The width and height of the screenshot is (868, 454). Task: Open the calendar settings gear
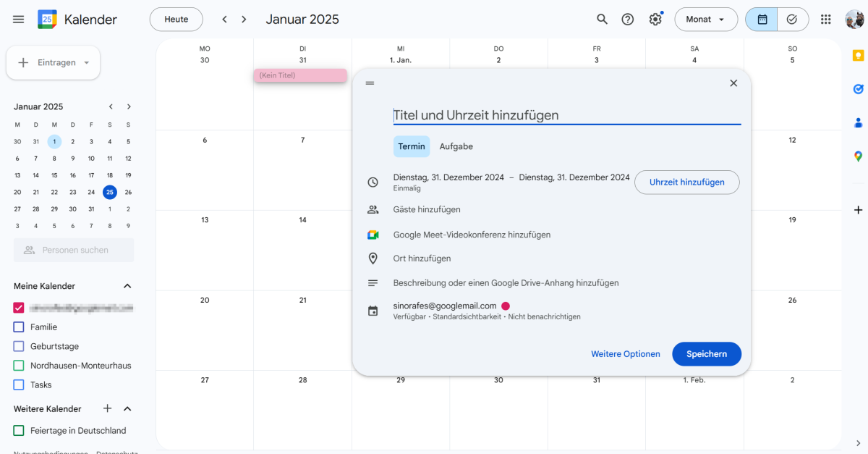[655, 20]
